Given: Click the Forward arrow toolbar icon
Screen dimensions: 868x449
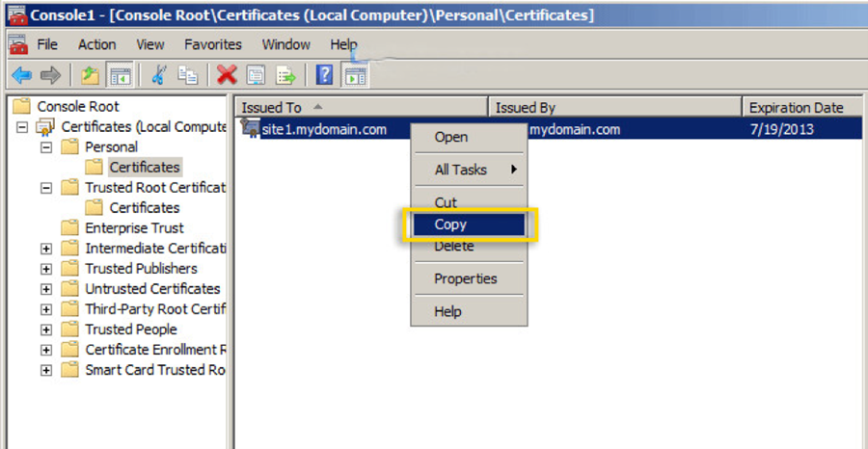Looking at the screenshot, I should click(x=50, y=75).
